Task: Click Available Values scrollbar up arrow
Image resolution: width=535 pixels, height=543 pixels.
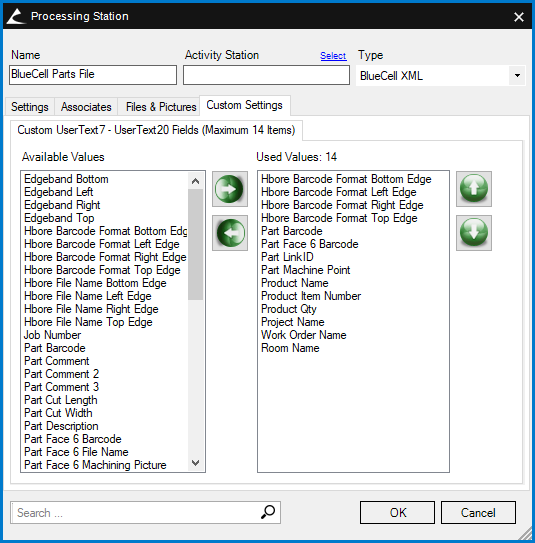Action: tap(195, 181)
